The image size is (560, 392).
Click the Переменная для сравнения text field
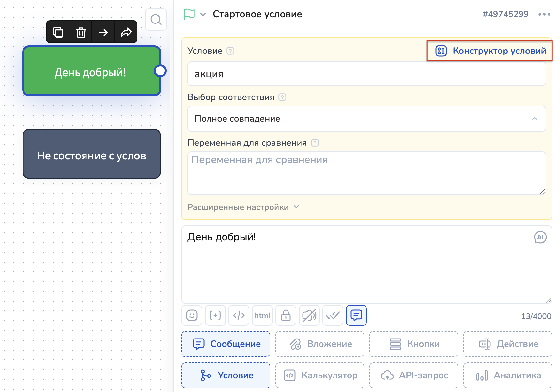click(x=366, y=173)
